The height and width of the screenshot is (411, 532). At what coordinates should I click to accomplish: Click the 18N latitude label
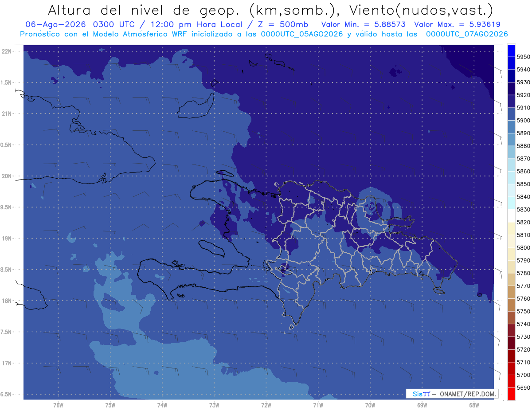click(x=7, y=301)
